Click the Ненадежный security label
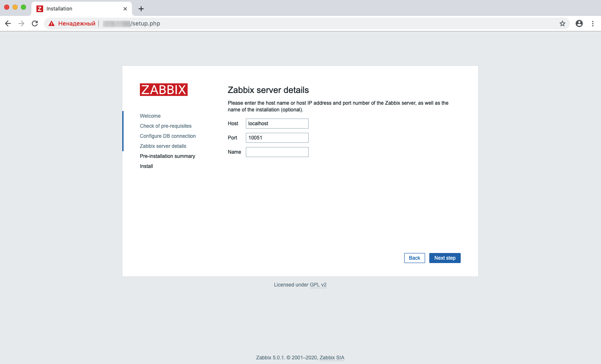601x364 pixels. point(77,23)
